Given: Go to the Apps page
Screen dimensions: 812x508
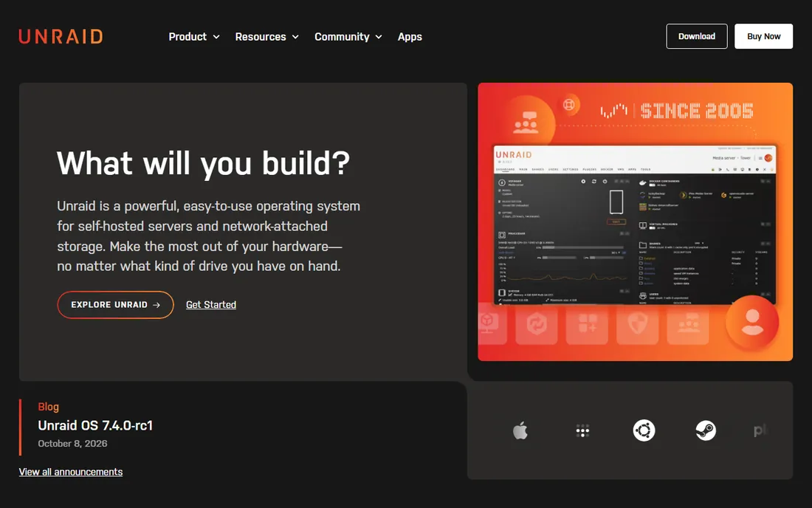Looking at the screenshot, I should (410, 37).
